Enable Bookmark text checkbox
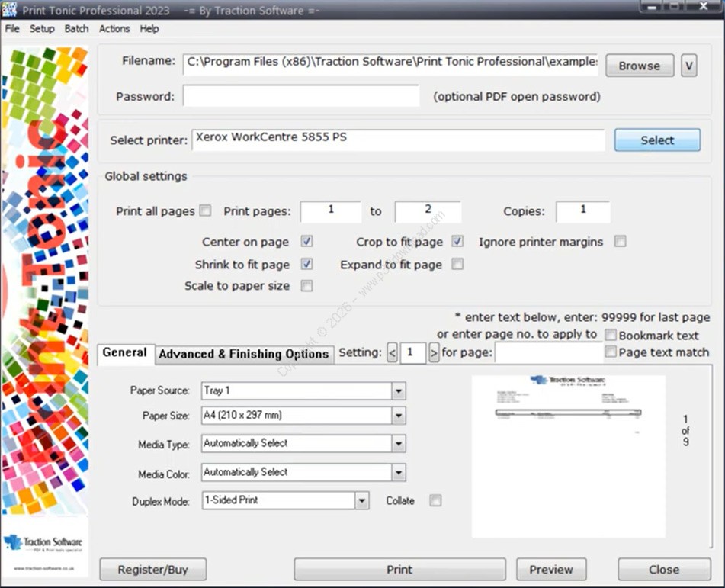This screenshot has width=725, height=588. pyautogui.click(x=611, y=335)
